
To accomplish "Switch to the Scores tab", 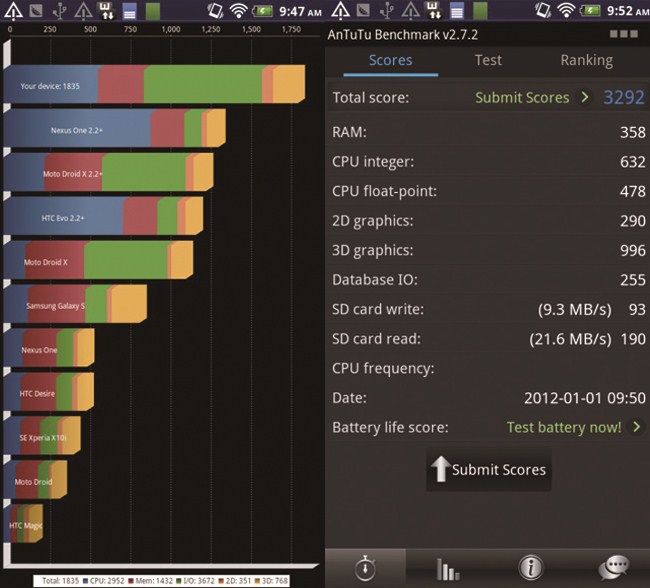I will coord(390,60).
